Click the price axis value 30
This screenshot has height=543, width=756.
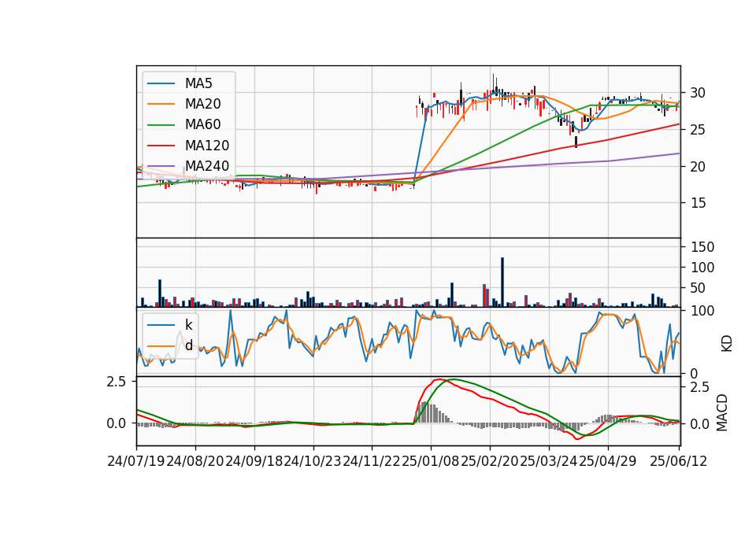[698, 93]
